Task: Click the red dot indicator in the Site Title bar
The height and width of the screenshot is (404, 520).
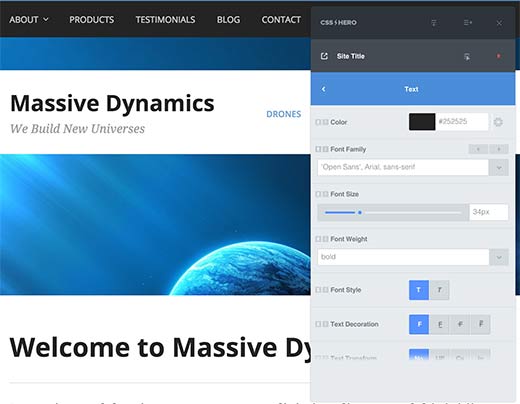Action: [x=499, y=56]
